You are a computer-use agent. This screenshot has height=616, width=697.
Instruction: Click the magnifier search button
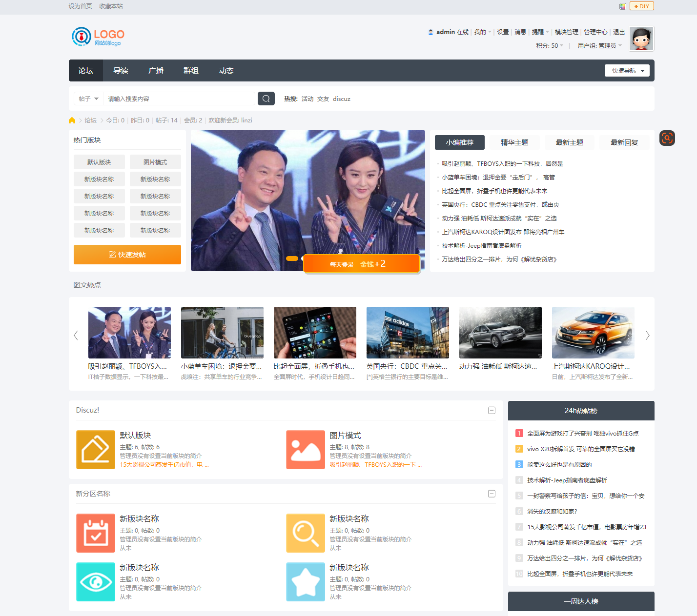(266, 99)
